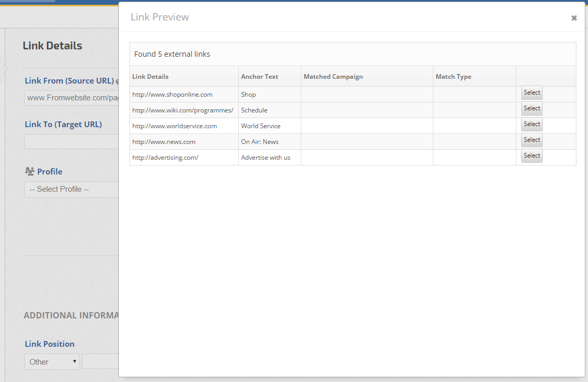Image resolution: width=588 pixels, height=382 pixels.
Task: Choose Select button for worldservice.com
Action: (532, 125)
